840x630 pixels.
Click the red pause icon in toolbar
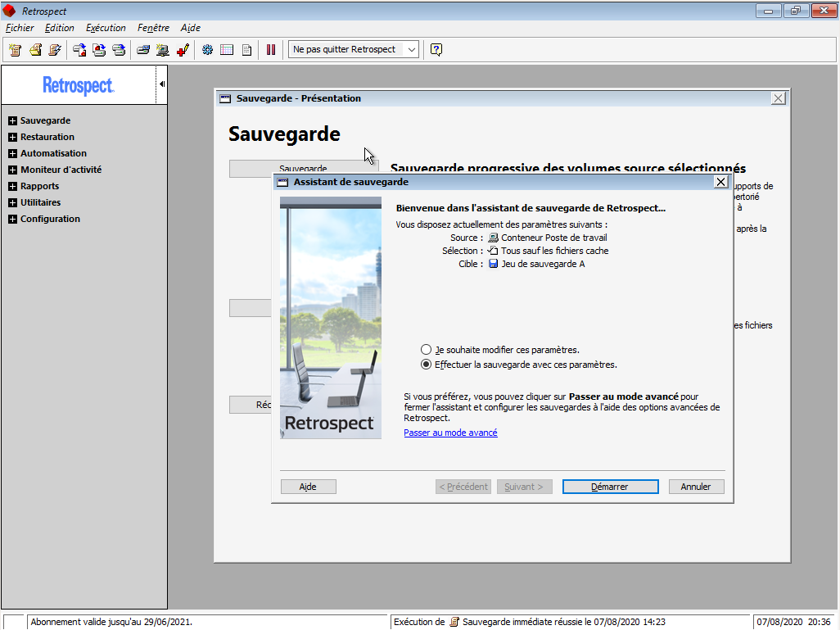pyautogui.click(x=271, y=50)
